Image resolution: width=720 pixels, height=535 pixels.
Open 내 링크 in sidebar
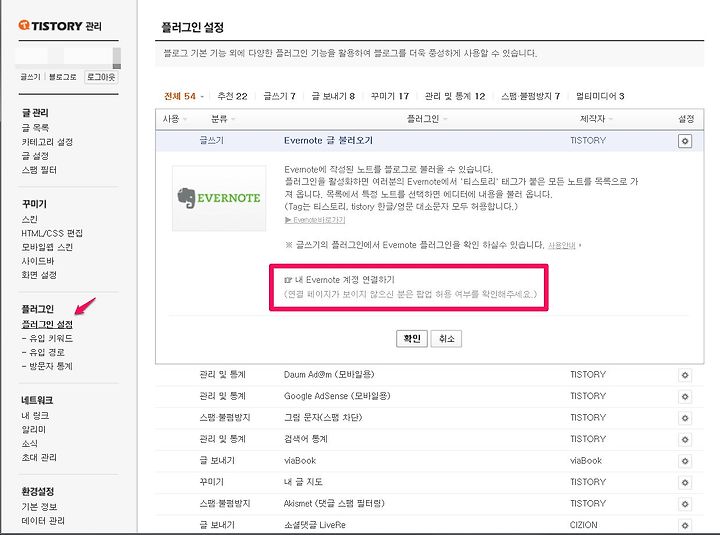(x=35, y=416)
